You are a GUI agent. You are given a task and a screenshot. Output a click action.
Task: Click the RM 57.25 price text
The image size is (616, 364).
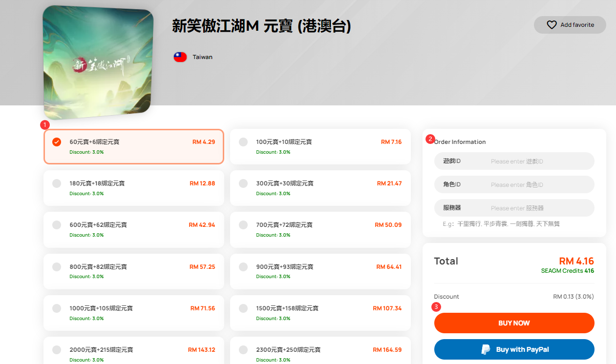click(x=202, y=267)
